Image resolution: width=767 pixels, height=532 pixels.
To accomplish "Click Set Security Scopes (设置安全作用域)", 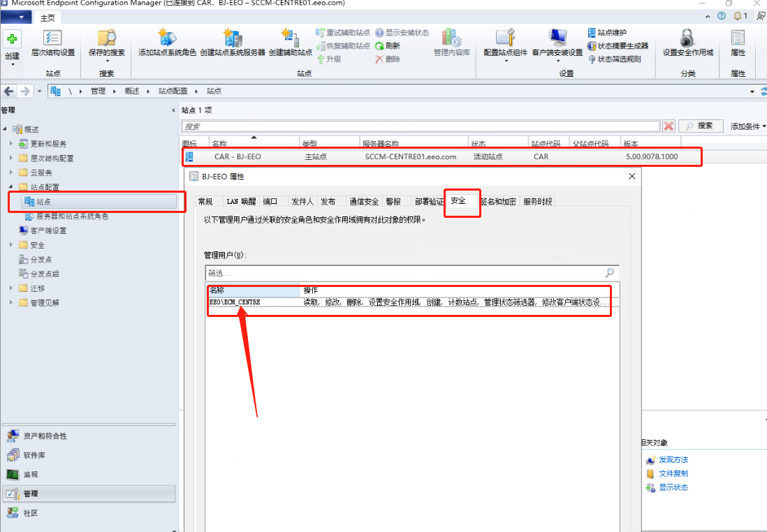I will (688, 44).
